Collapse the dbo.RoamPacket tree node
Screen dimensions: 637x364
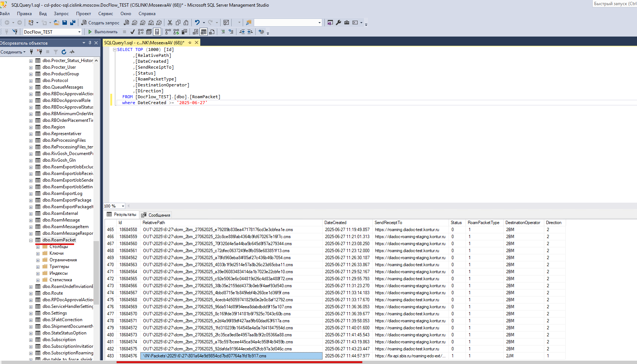(x=31, y=240)
